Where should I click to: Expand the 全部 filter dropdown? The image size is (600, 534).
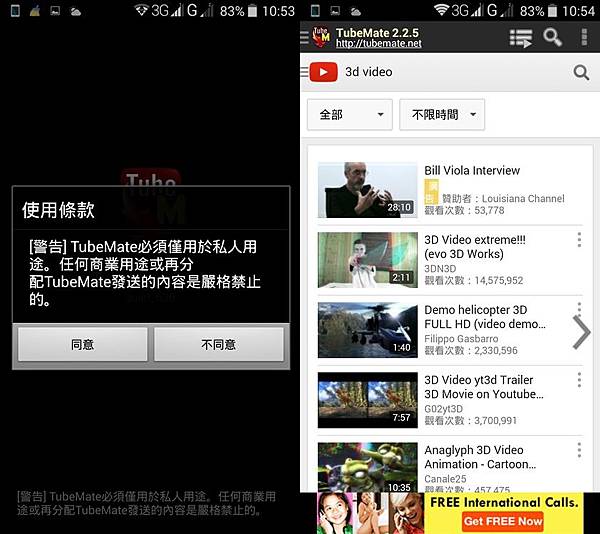click(350, 114)
